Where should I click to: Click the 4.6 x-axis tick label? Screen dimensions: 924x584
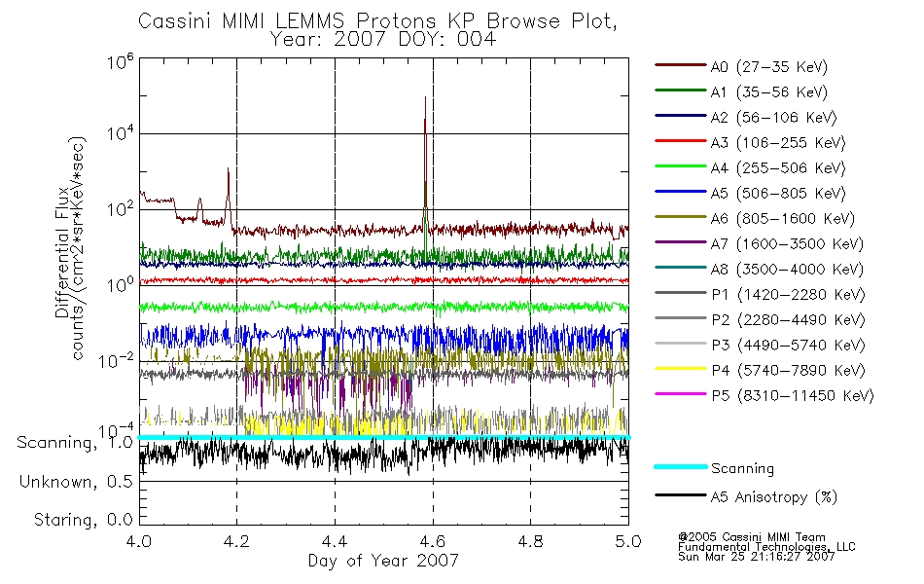point(433,541)
